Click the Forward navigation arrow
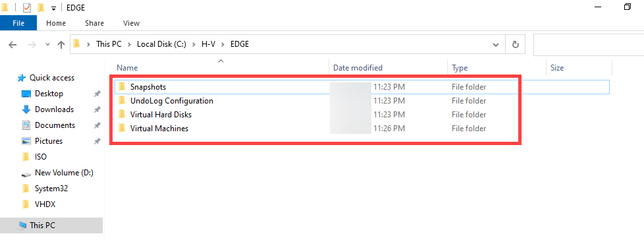644x240 pixels. [32, 44]
